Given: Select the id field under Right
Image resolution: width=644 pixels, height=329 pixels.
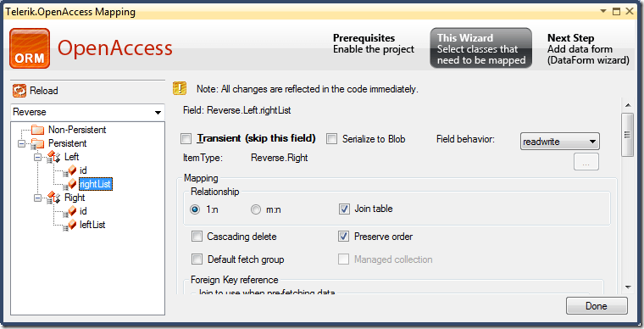Looking at the screenshot, I should (x=83, y=211).
